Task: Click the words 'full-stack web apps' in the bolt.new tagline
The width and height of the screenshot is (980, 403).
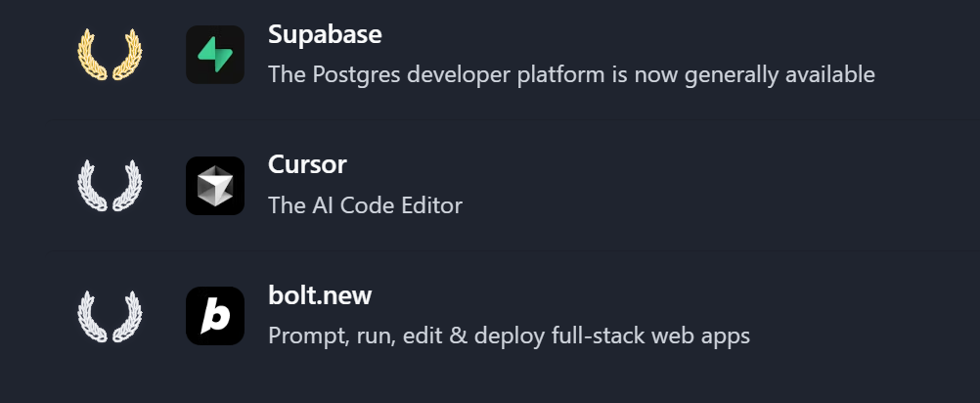Action: 650,336
